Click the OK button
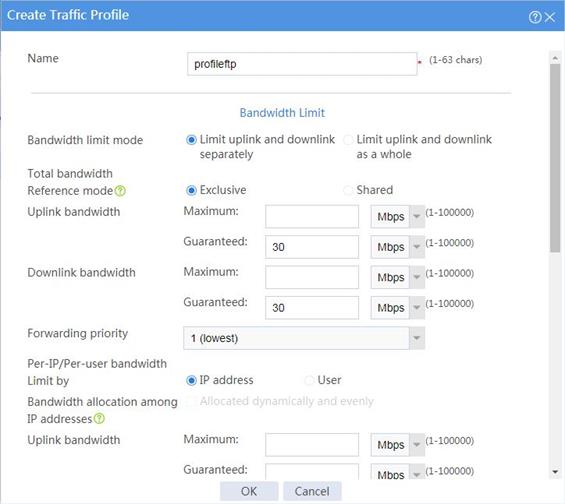 point(249,491)
